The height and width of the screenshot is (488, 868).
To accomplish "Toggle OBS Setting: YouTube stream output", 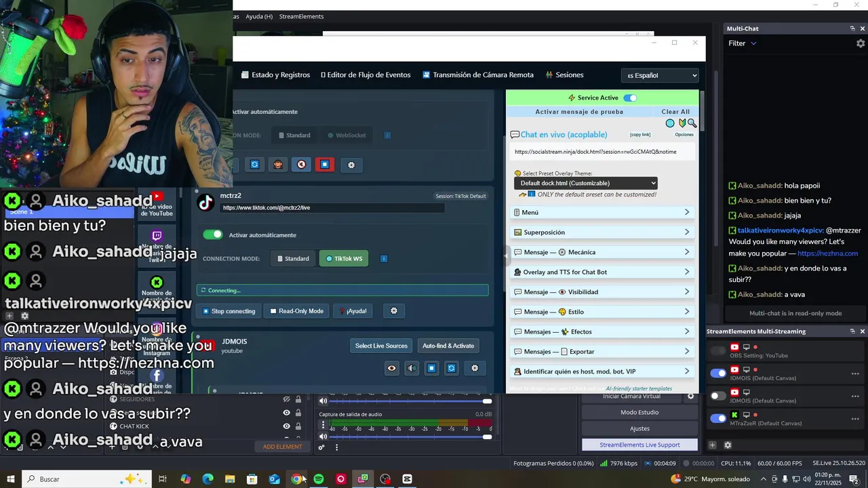I will coord(718,351).
